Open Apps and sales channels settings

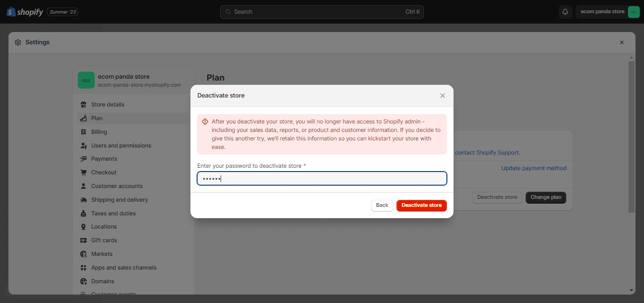tap(124, 267)
